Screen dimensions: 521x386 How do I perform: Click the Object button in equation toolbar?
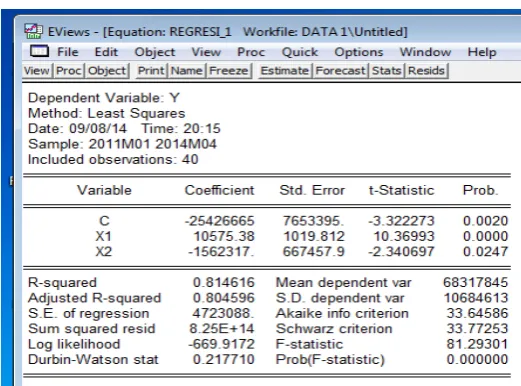click(x=107, y=71)
